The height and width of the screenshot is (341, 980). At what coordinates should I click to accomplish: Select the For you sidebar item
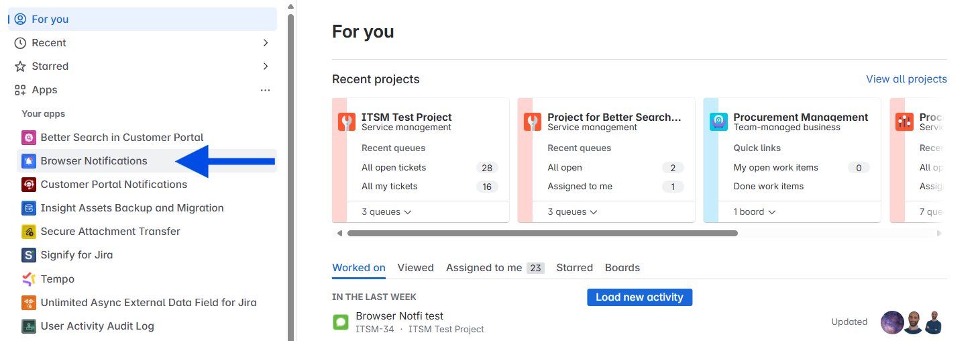[x=142, y=19]
